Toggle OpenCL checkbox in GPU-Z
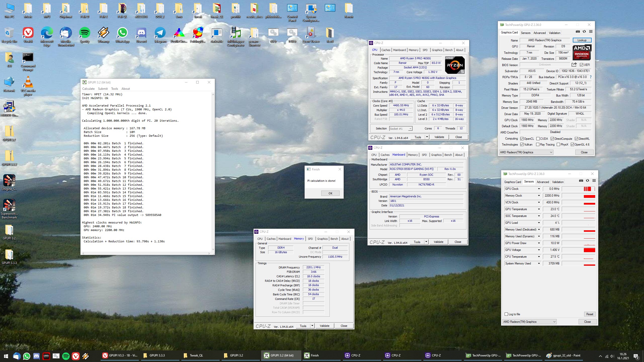Screen dimensions: 644x362 pos(522,139)
